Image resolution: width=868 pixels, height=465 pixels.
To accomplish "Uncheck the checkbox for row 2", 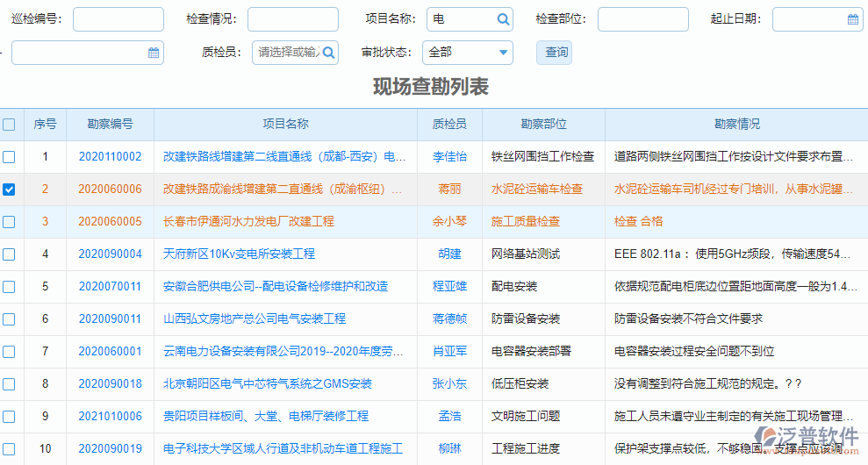I will (x=9, y=190).
